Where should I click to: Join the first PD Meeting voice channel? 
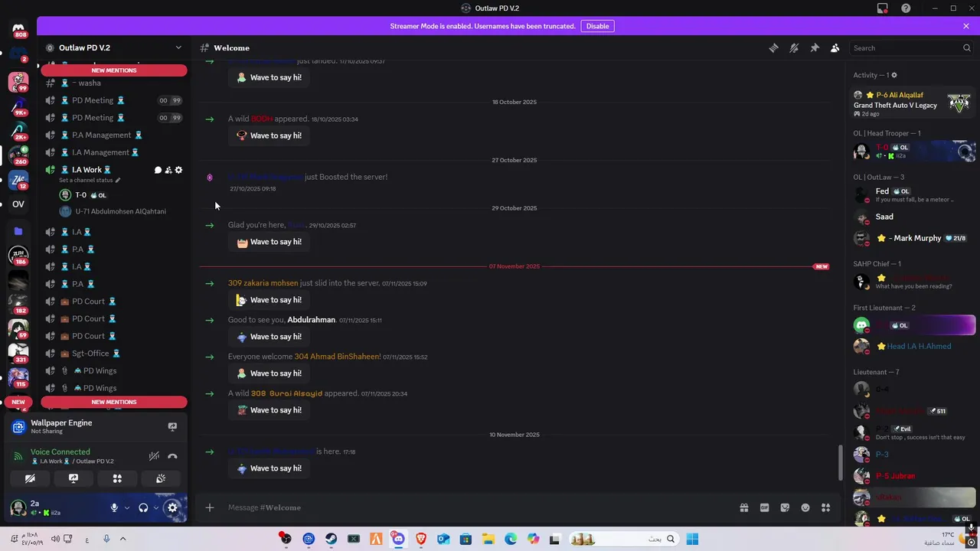[114, 100]
